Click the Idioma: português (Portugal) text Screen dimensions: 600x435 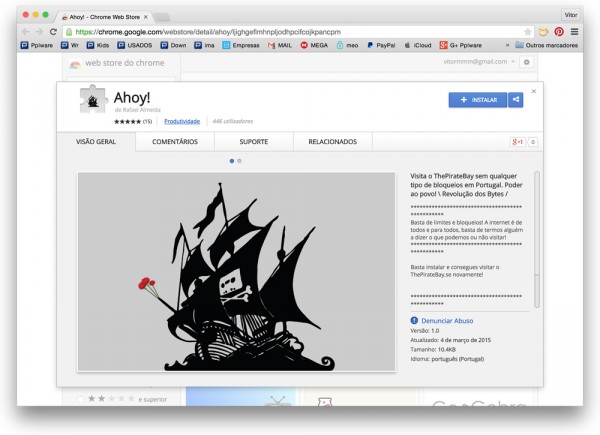pyautogui.click(x=447, y=359)
